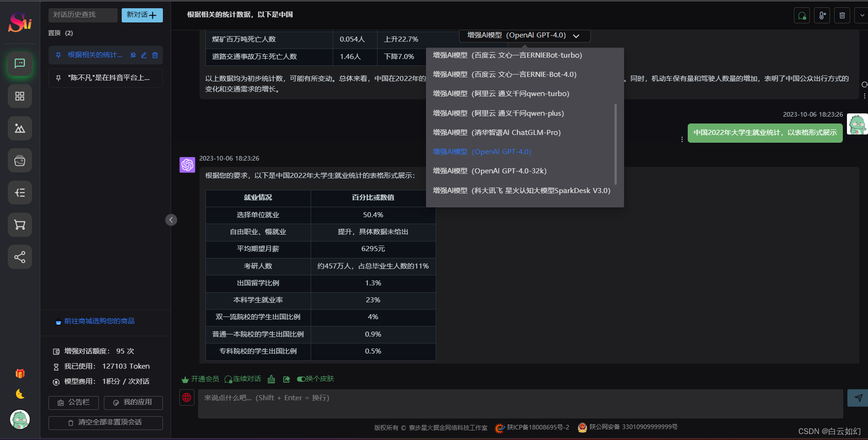Click the user dinosaur avatar in chat
Screen dimensions: 868x440
pos(857,124)
